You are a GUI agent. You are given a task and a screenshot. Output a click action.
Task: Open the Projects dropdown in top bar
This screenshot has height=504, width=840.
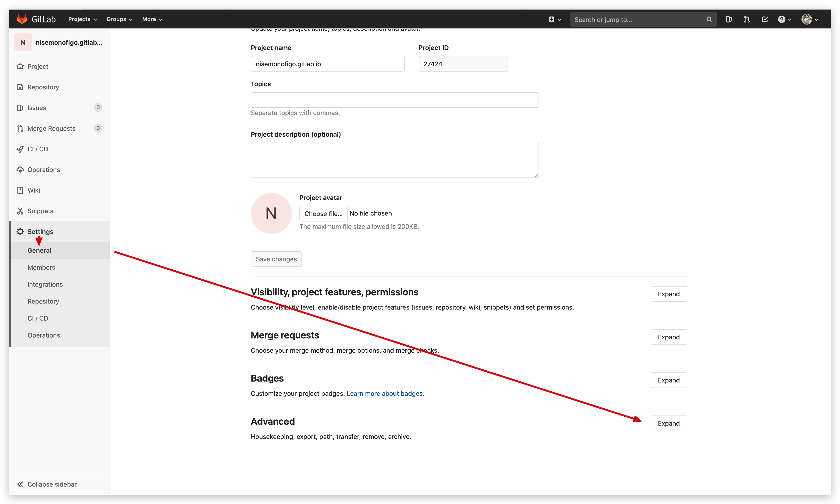click(x=83, y=19)
